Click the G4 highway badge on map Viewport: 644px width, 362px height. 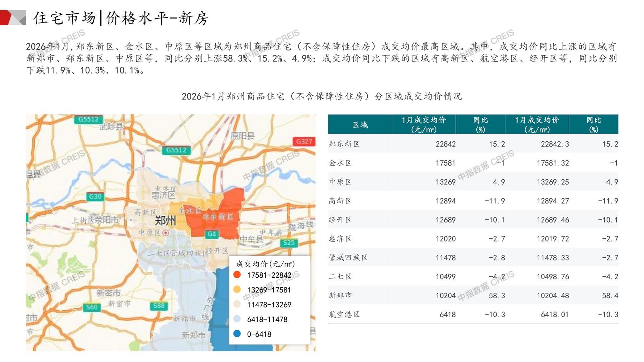tap(212, 234)
